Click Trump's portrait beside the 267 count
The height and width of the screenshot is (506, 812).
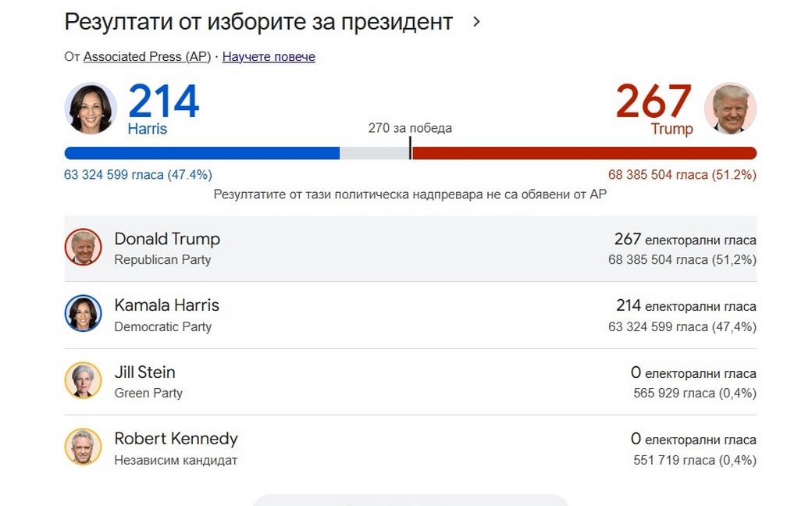click(730, 109)
